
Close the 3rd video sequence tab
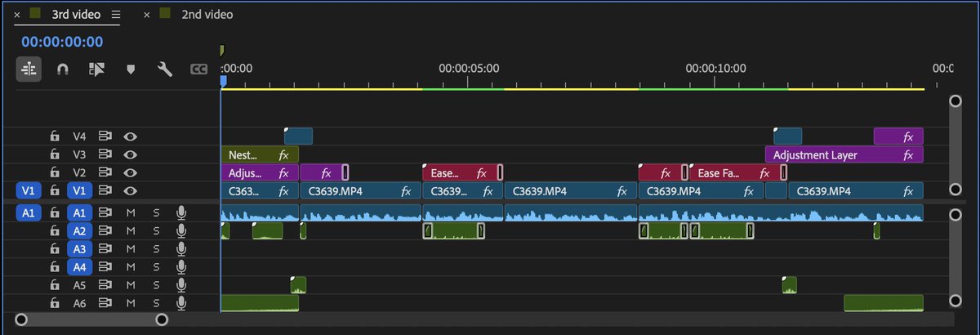(17, 15)
